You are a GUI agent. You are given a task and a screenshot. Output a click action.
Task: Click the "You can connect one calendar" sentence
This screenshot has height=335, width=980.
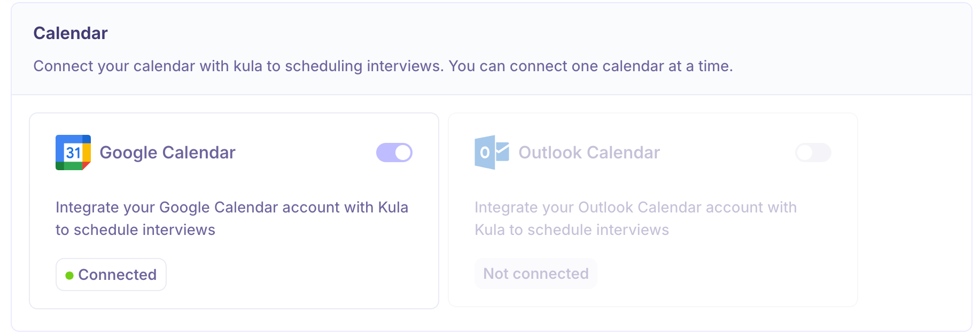click(x=590, y=66)
